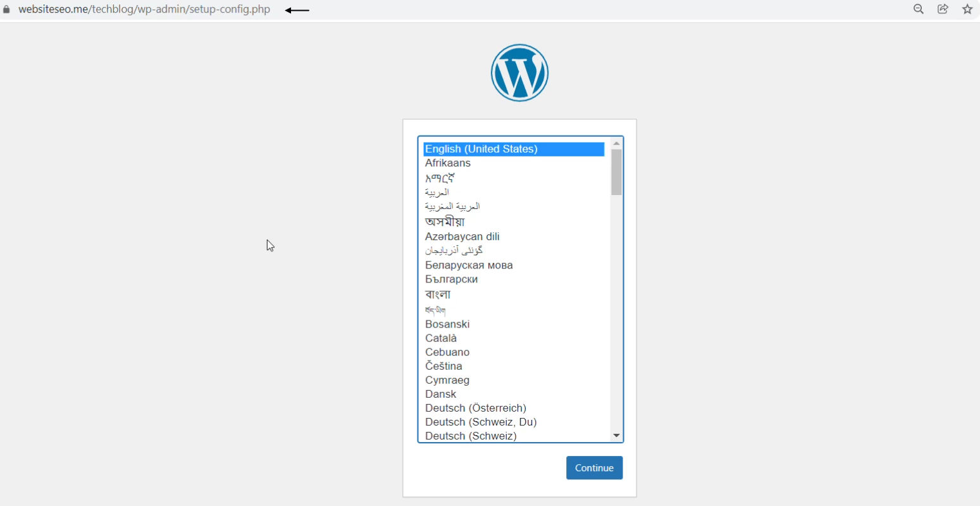This screenshot has width=980, height=506.
Task: Select the Amharic አማርኛ language option
Action: coord(514,178)
